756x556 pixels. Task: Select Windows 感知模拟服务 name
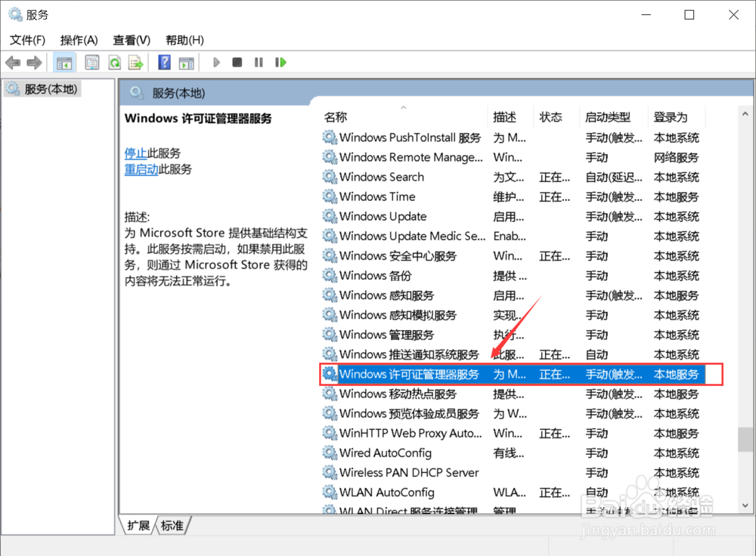[398, 315]
